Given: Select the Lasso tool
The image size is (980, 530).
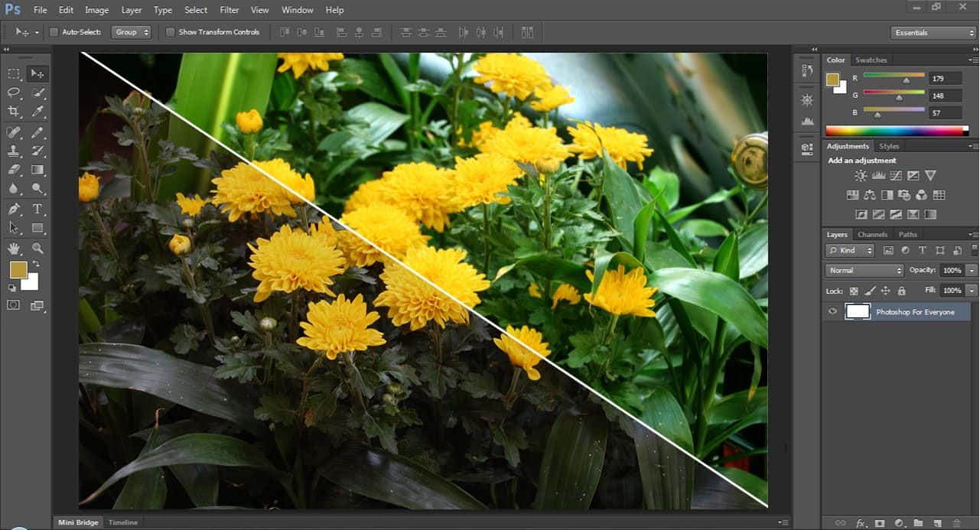Looking at the screenshot, I should pos(14,93).
